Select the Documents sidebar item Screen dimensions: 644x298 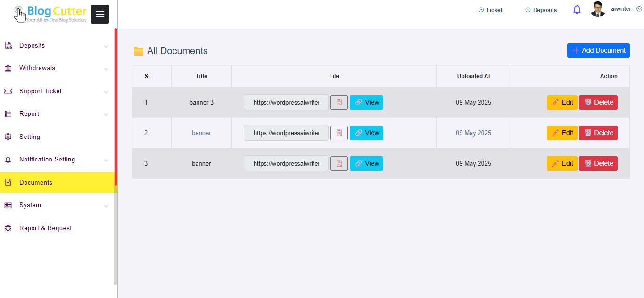[x=36, y=182]
